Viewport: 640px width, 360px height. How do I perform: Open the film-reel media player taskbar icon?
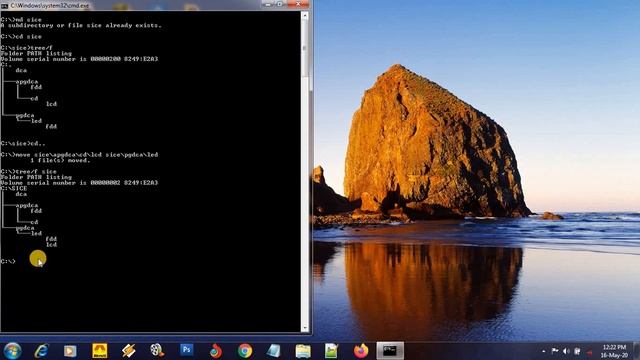pos(157,350)
